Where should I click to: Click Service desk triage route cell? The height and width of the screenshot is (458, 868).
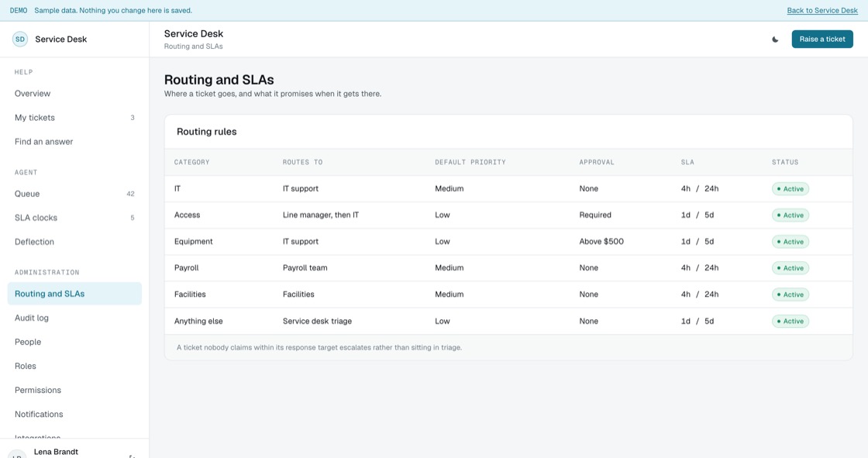pos(317,321)
